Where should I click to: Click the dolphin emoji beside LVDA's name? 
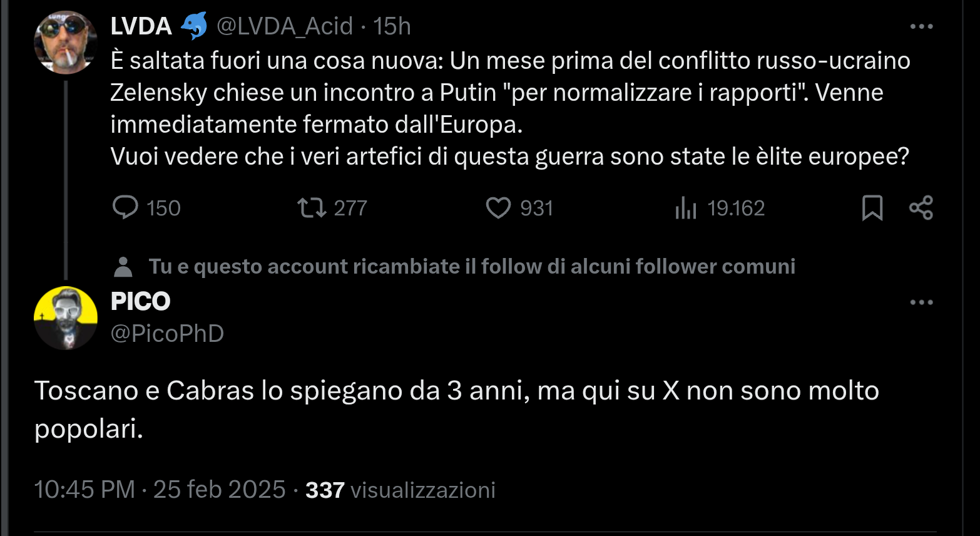point(193,26)
